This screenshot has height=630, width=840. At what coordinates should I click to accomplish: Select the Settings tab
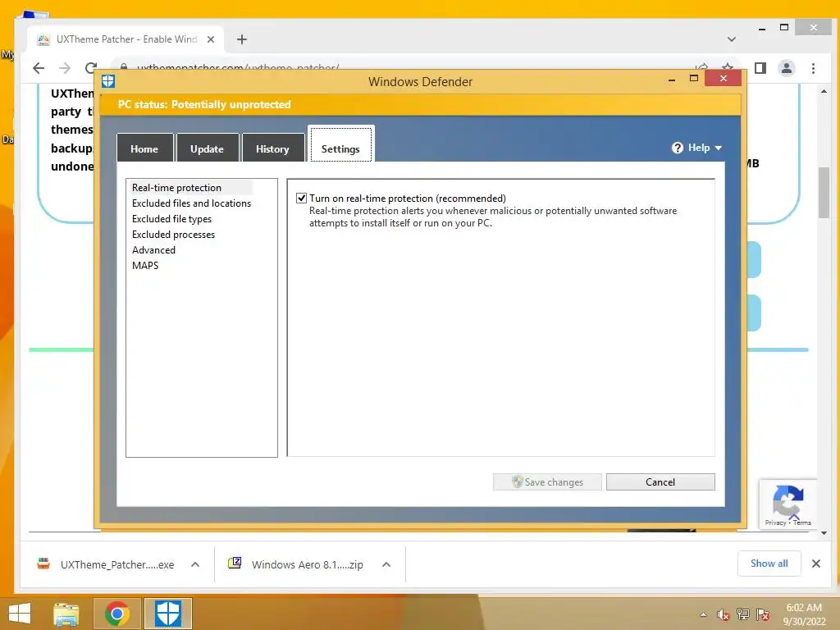coord(340,144)
